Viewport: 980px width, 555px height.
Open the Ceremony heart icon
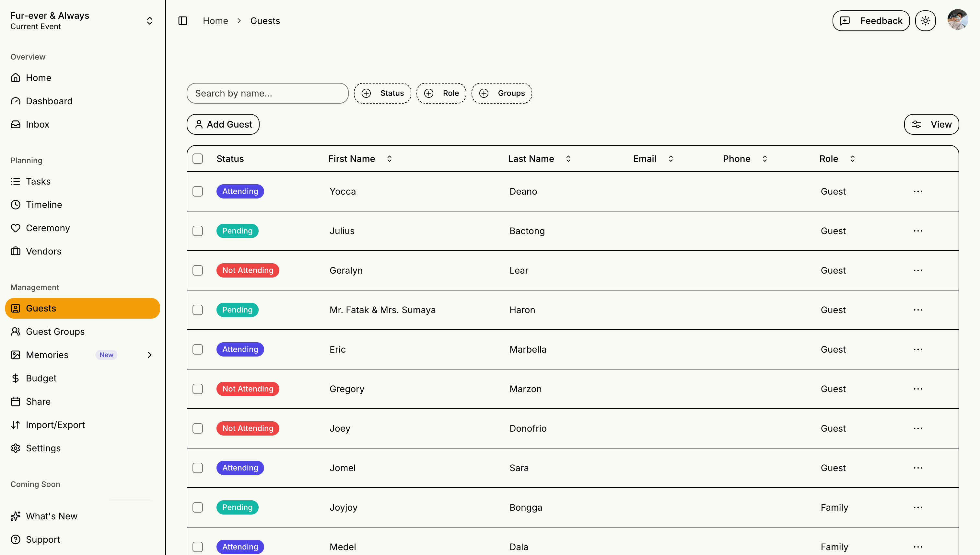(16, 228)
